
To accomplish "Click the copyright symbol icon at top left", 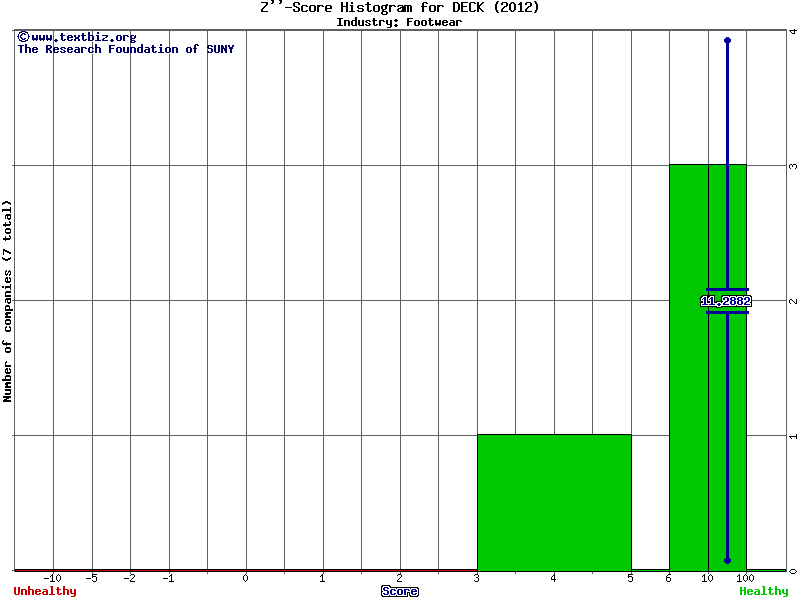I will (23, 37).
